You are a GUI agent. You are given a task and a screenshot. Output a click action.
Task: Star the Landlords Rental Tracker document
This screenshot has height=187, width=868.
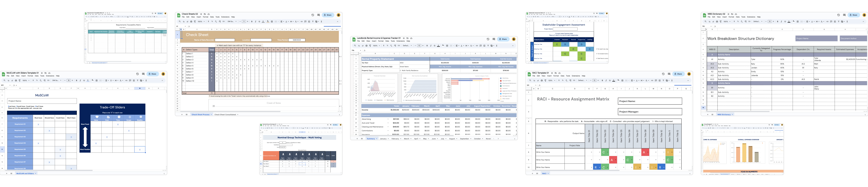[404, 38]
